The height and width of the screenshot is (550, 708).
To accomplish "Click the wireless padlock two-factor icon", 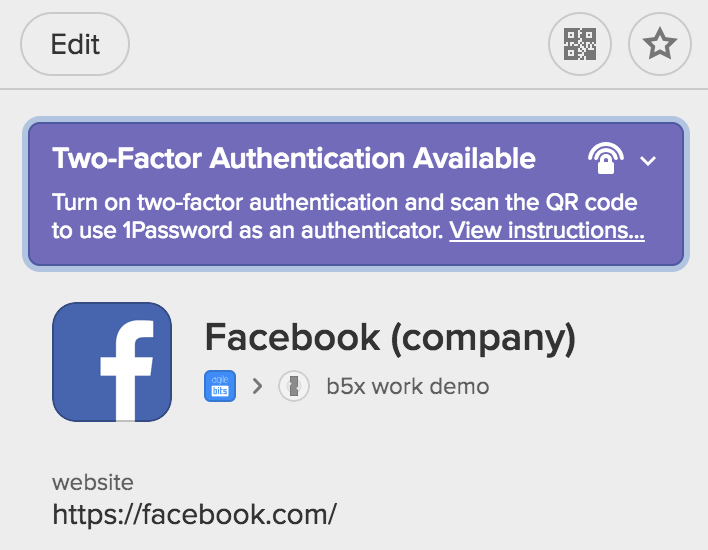I will [606, 158].
